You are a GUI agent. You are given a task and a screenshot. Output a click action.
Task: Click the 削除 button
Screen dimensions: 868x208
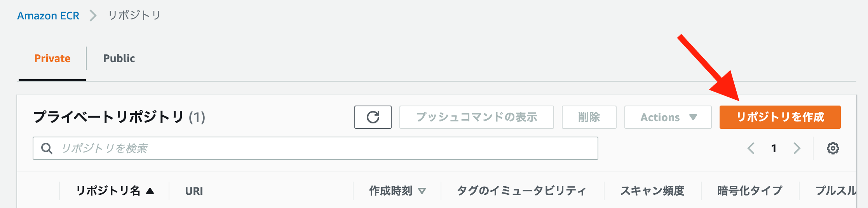(589, 117)
